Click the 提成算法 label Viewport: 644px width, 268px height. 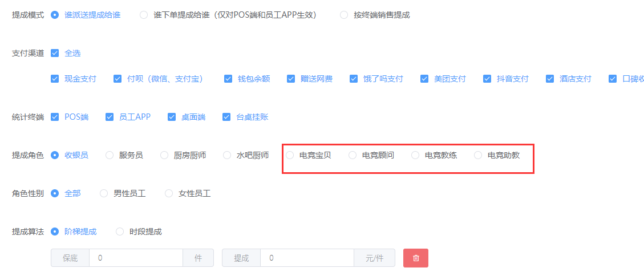(x=28, y=232)
